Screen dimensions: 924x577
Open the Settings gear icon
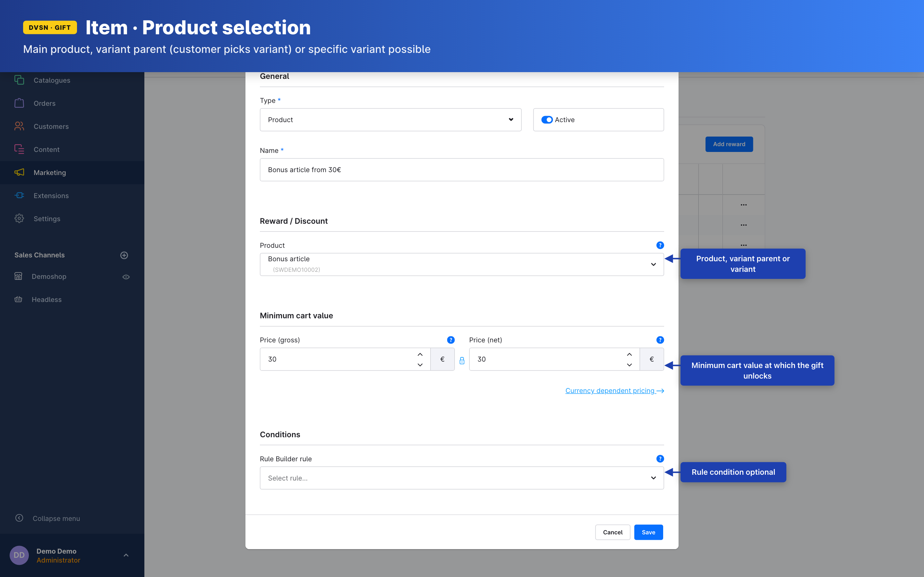click(19, 219)
